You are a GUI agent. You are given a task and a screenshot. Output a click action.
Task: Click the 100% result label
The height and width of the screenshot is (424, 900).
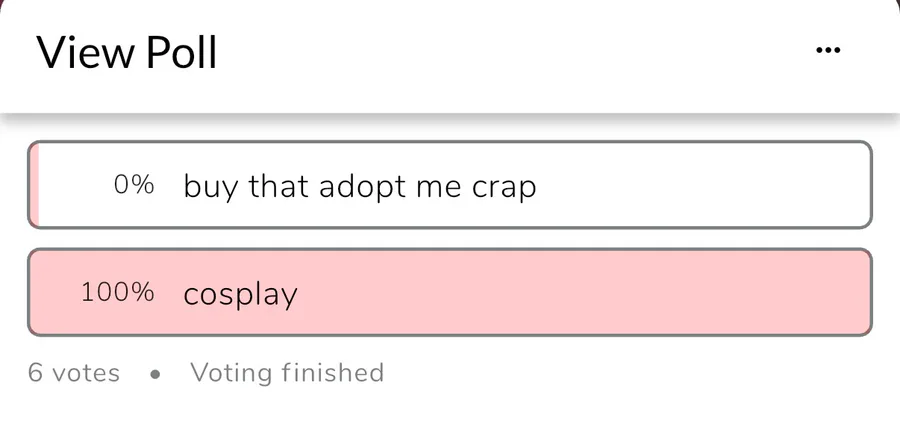click(x=118, y=293)
